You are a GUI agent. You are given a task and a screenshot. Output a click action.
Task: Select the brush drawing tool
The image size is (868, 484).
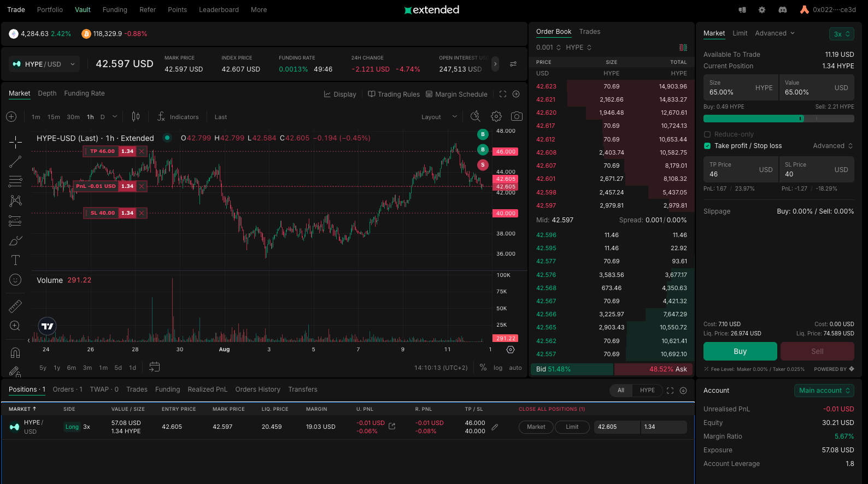click(15, 240)
